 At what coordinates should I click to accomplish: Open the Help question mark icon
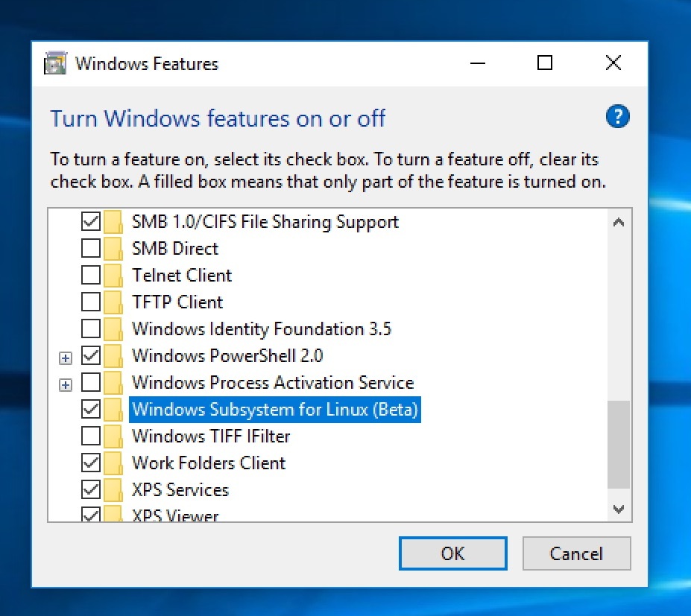point(617,116)
